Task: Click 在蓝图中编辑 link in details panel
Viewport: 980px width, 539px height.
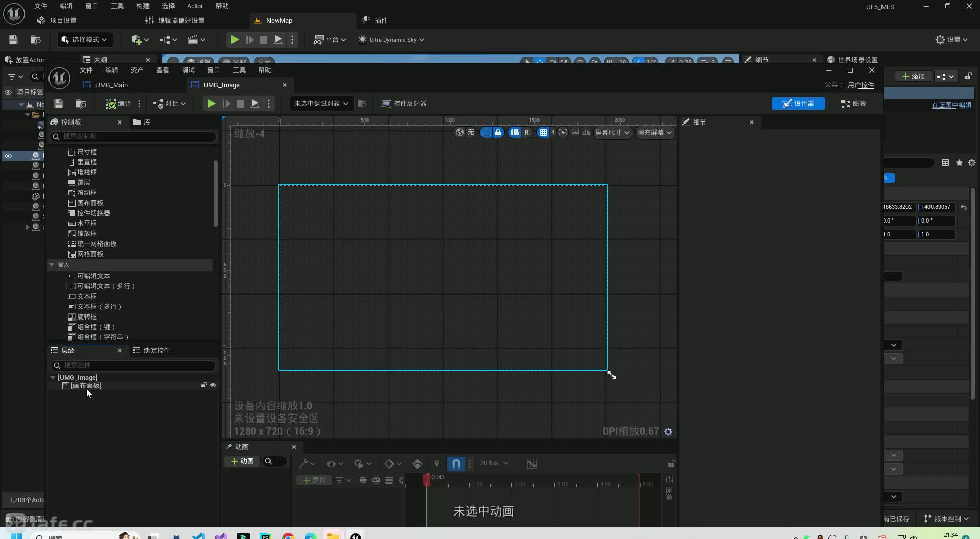Action: click(951, 105)
